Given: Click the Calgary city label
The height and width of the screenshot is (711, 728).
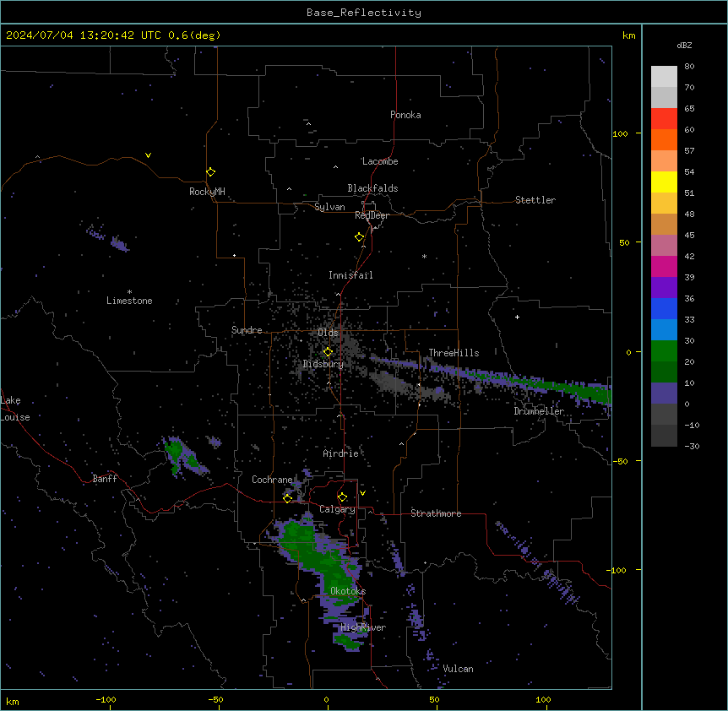Looking at the screenshot, I should point(337,509).
